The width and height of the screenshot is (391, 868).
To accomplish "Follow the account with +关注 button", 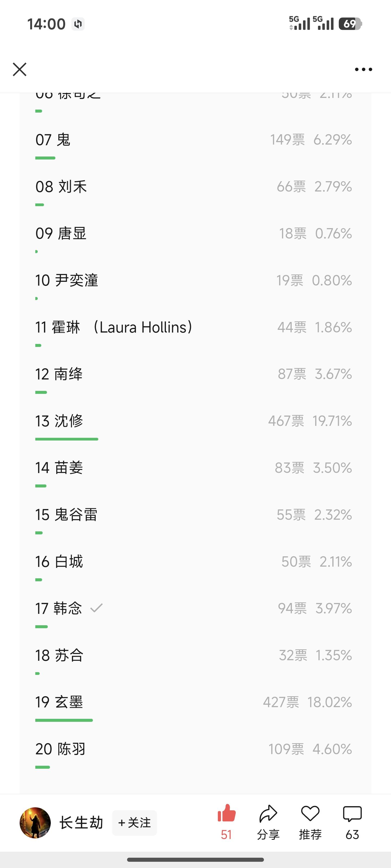I will point(134,822).
